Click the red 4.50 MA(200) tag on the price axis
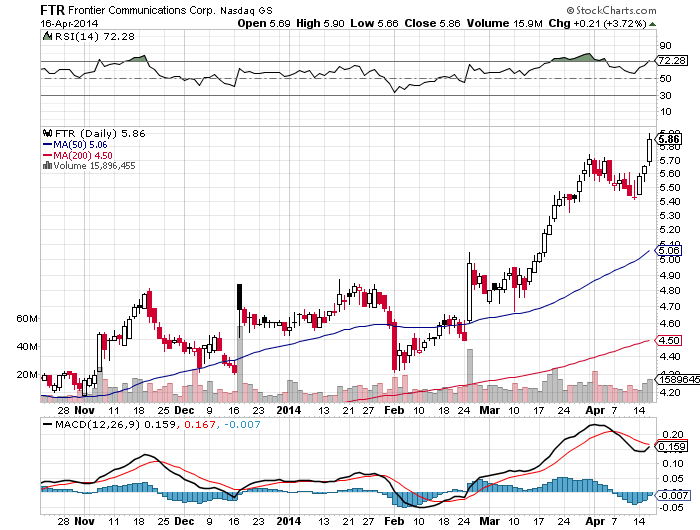Screen dimensions: 700x530 (x=668, y=341)
